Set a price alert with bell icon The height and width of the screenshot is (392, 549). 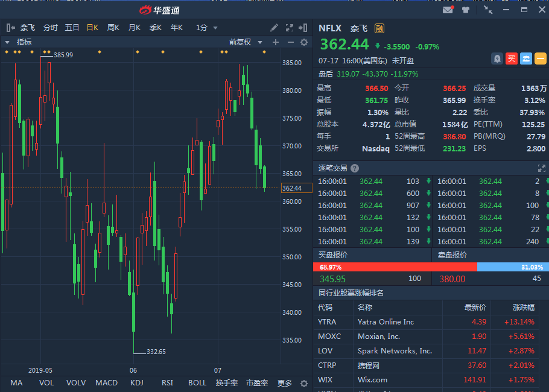pyautogui.click(x=497, y=58)
